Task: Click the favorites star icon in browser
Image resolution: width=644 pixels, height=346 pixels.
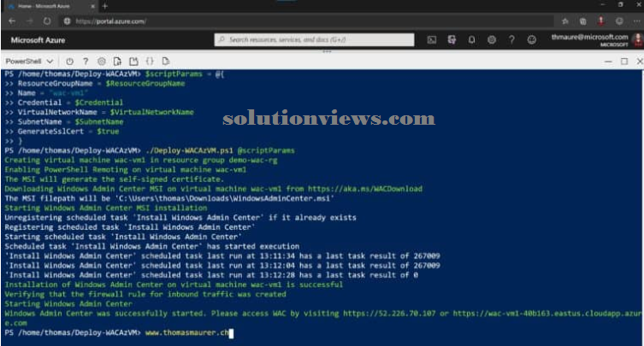Action: tap(565, 21)
